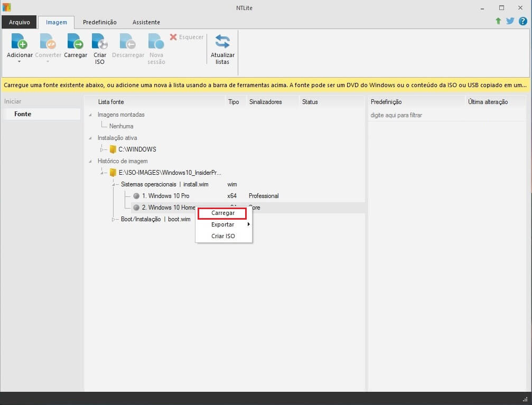Click the green update arrow icon
The height and width of the screenshot is (405, 532).
tap(498, 21)
